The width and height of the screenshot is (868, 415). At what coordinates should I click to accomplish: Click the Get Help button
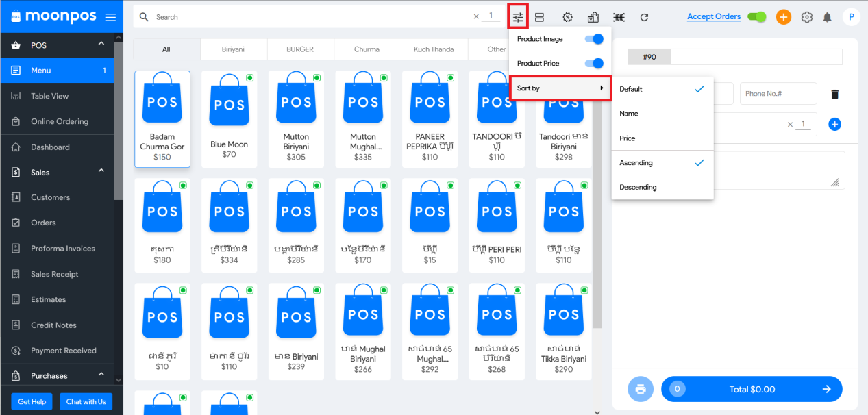(x=33, y=401)
